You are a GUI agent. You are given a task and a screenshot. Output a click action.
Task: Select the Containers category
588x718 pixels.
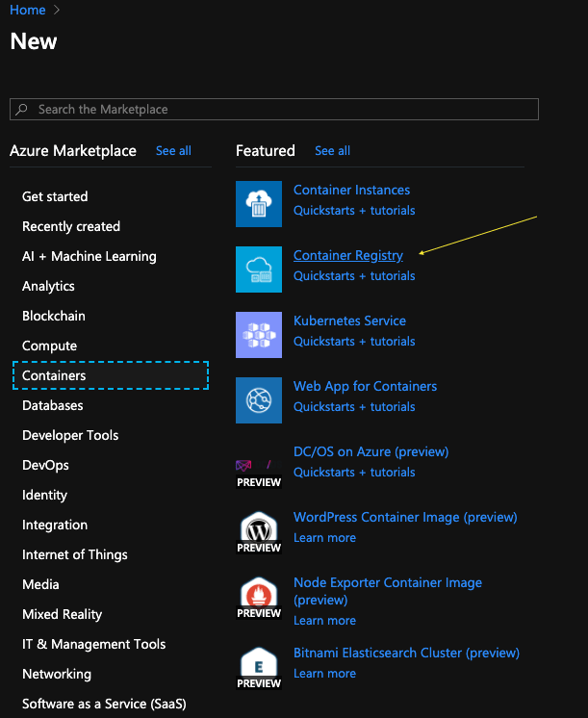click(111, 375)
